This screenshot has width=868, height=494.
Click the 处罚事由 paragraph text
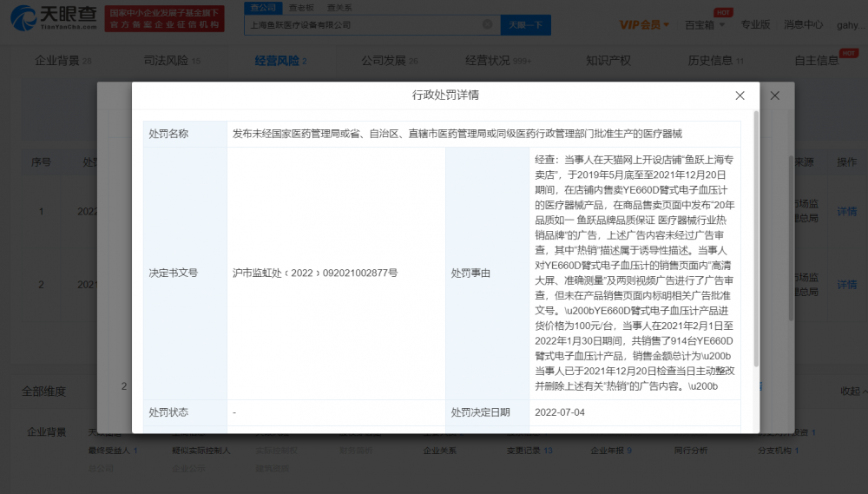pos(635,273)
